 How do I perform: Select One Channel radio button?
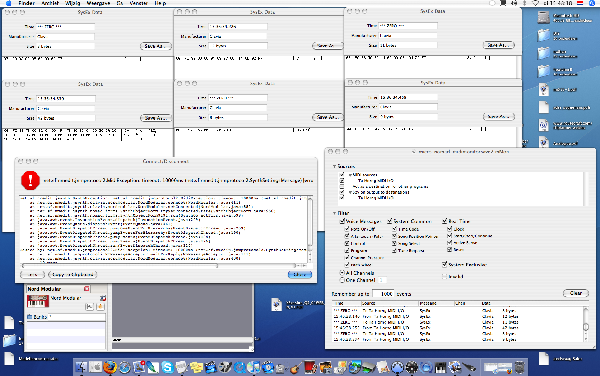click(342, 280)
